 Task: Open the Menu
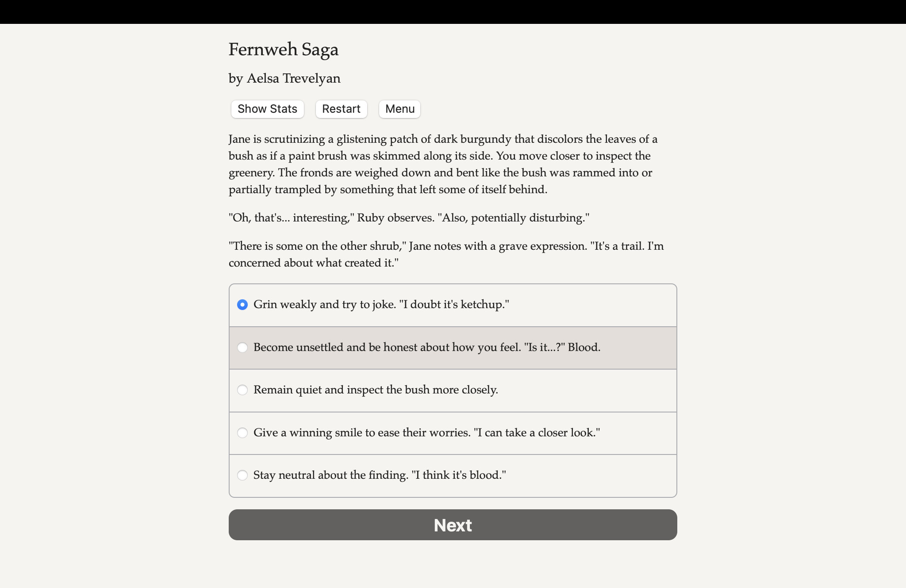pos(399,109)
